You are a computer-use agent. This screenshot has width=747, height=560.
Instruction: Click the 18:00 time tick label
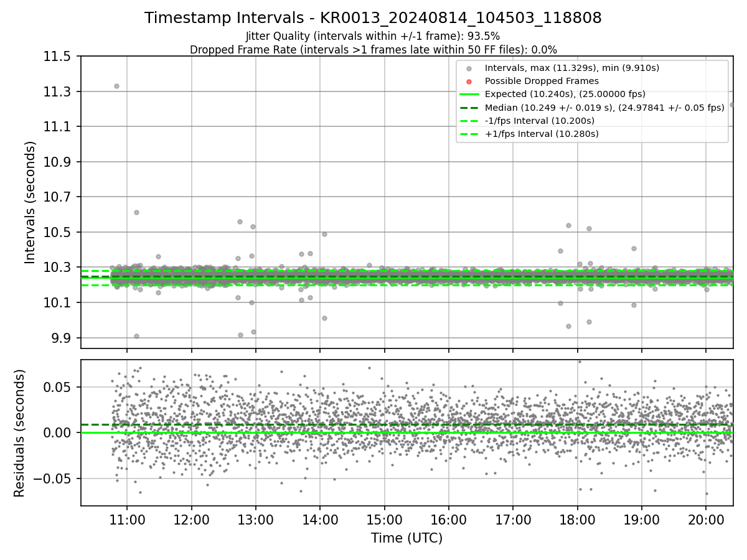click(x=577, y=520)
